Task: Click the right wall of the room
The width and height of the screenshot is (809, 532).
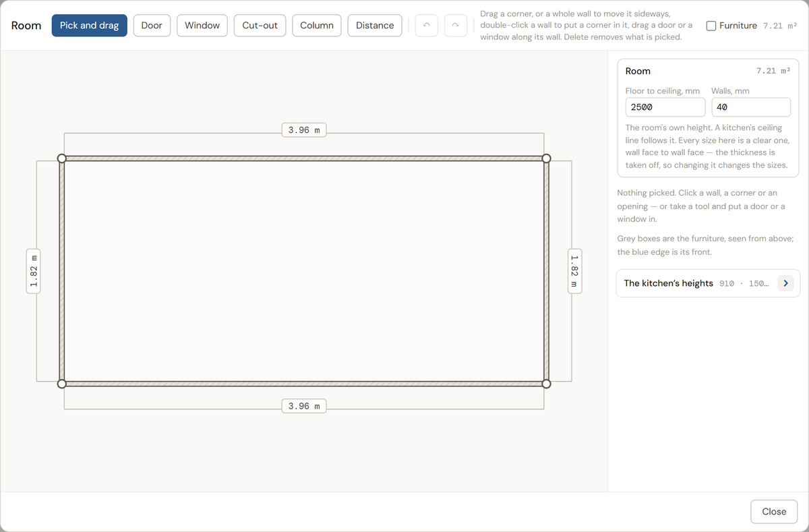Action: [x=547, y=271]
